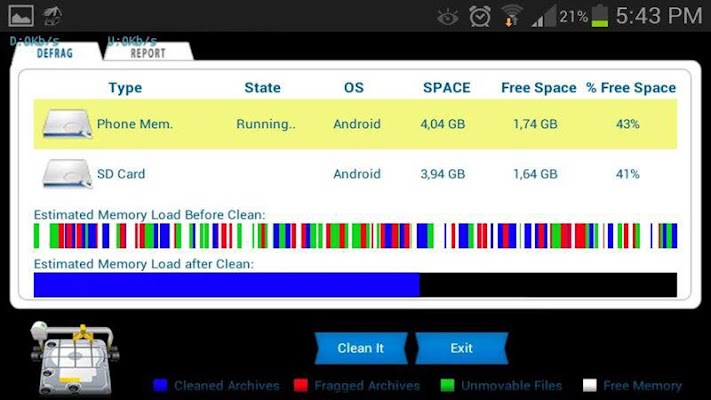Close the app with Exit button
The width and height of the screenshot is (711, 400).
[x=462, y=348]
